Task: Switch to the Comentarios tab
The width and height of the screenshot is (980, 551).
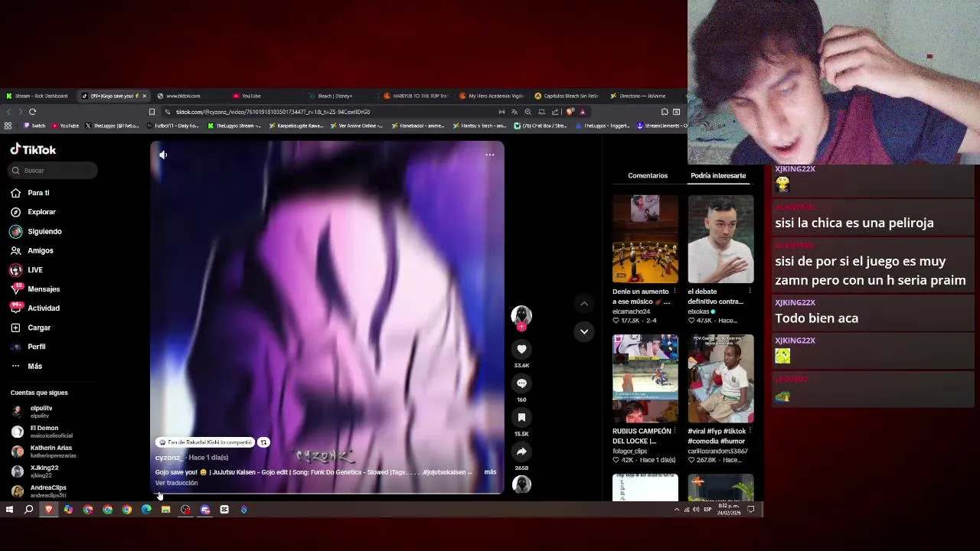Action: pos(648,175)
